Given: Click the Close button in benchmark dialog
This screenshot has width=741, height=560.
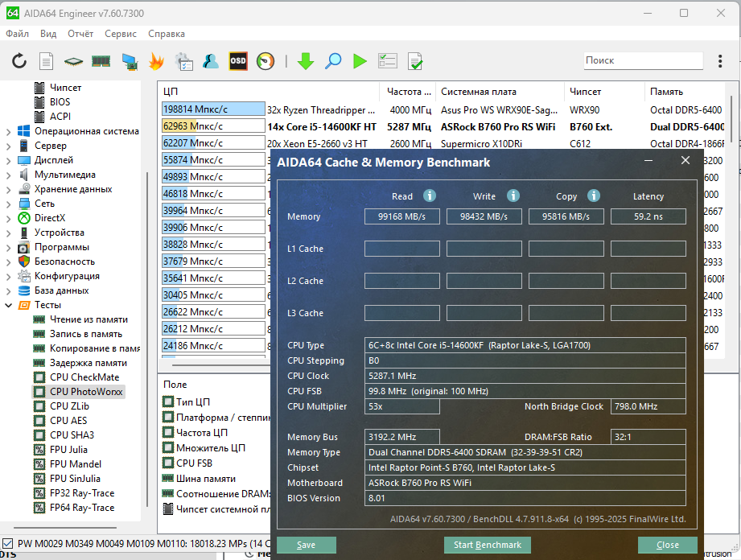Looking at the screenshot, I should pyautogui.click(x=667, y=545).
